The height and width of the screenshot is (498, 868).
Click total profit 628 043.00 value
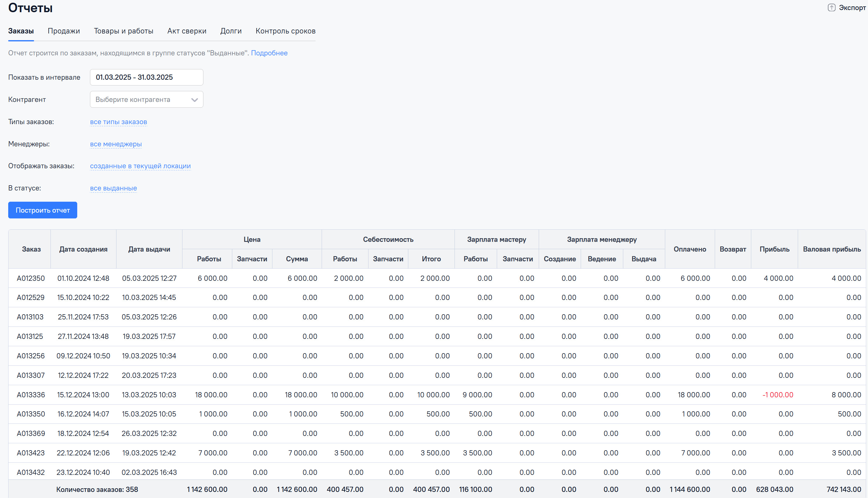pos(775,490)
